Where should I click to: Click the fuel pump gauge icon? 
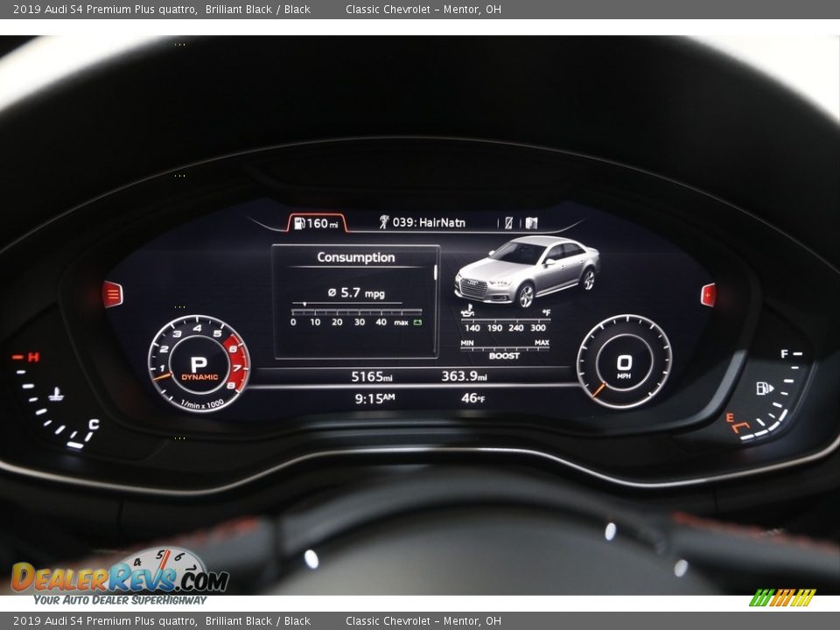point(765,388)
